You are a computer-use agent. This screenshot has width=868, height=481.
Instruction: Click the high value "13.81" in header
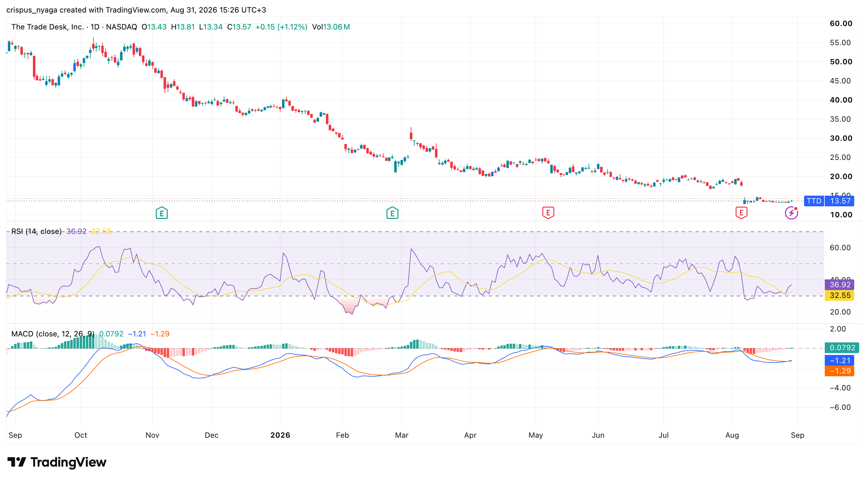[x=186, y=27]
